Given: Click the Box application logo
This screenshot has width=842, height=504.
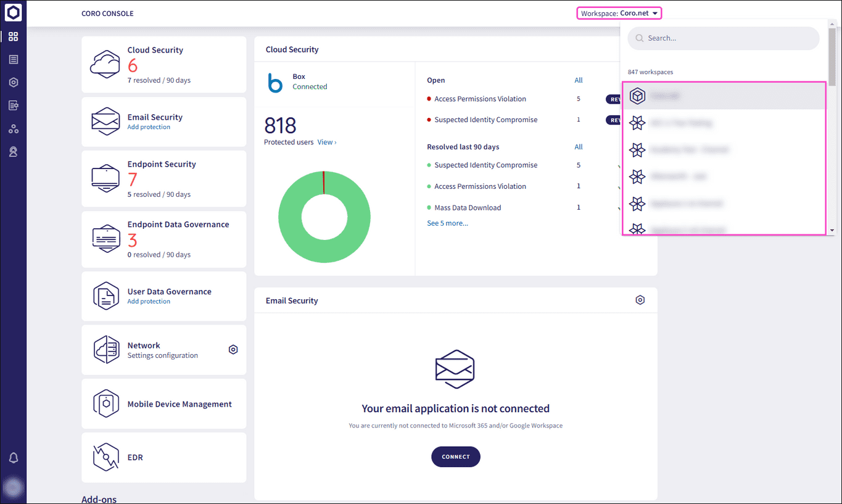Looking at the screenshot, I should pyautogui.click(x=275, y=83).
